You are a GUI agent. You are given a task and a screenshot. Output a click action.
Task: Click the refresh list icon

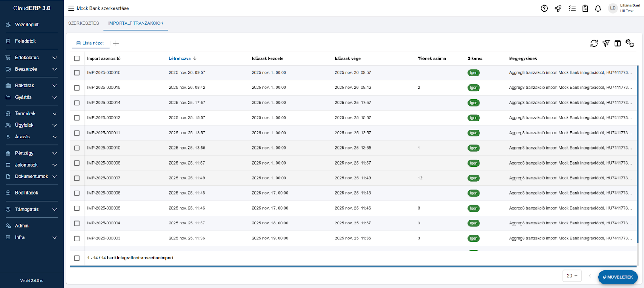tap(594, 43)
